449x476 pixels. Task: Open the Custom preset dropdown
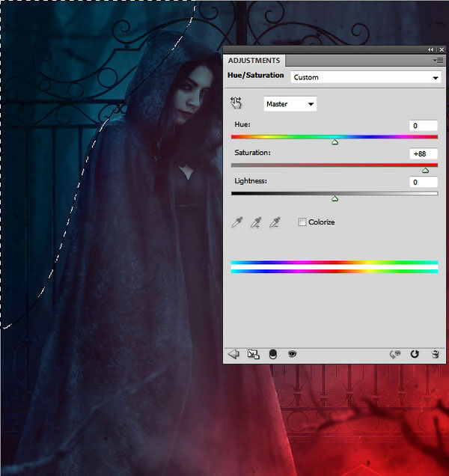coord(366,77)
